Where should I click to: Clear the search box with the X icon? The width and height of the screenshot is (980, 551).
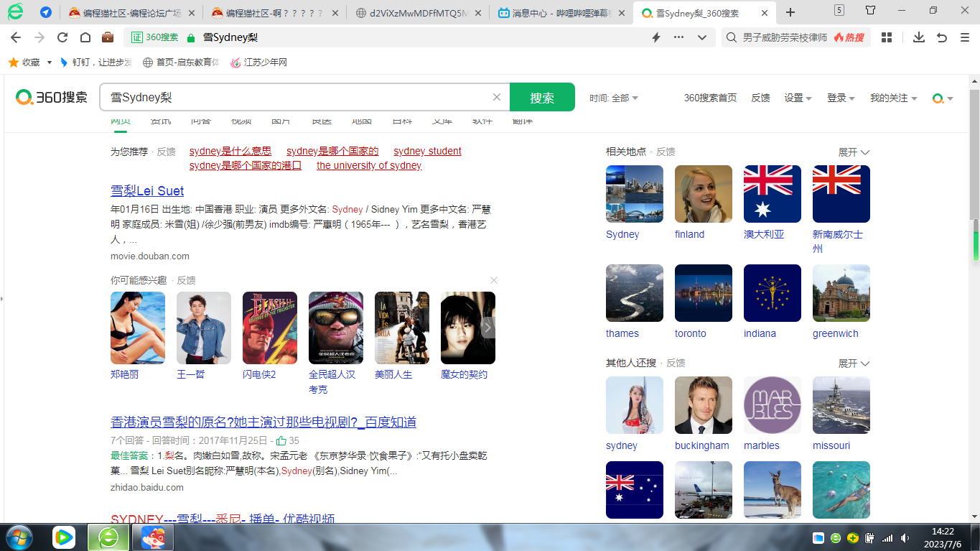pyautogui.click(x=496, y=97)
